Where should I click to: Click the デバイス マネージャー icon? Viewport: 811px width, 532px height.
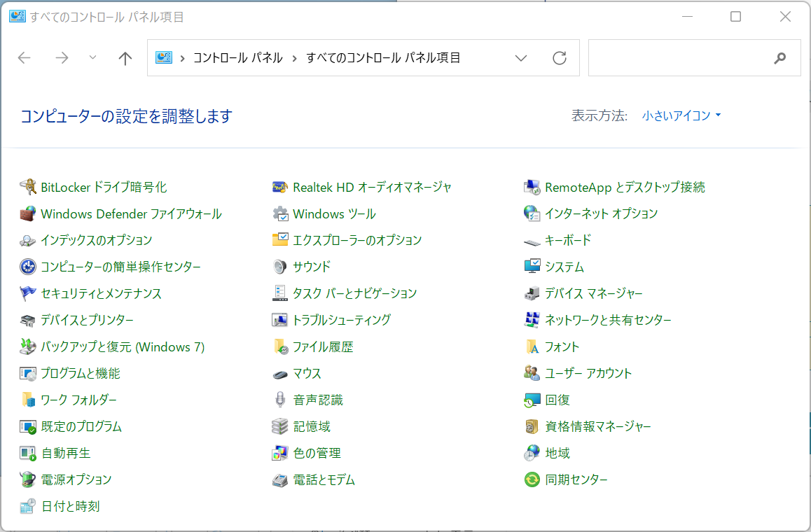tap(532, 293)
